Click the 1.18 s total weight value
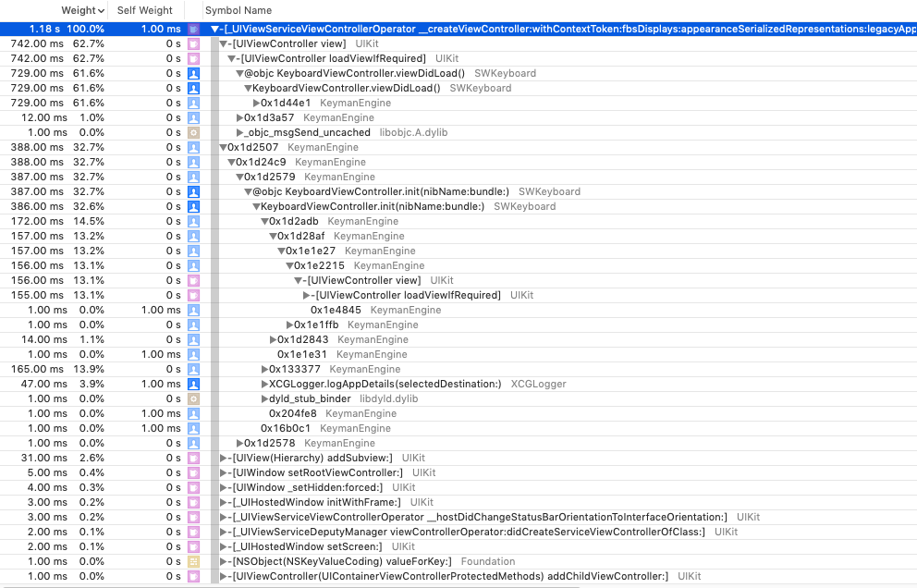 pos(44,29)
